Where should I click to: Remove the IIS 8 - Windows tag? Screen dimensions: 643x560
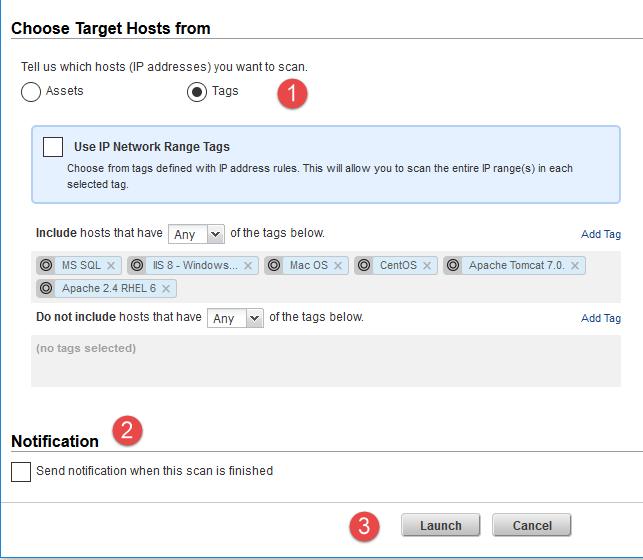pos(248,266)
